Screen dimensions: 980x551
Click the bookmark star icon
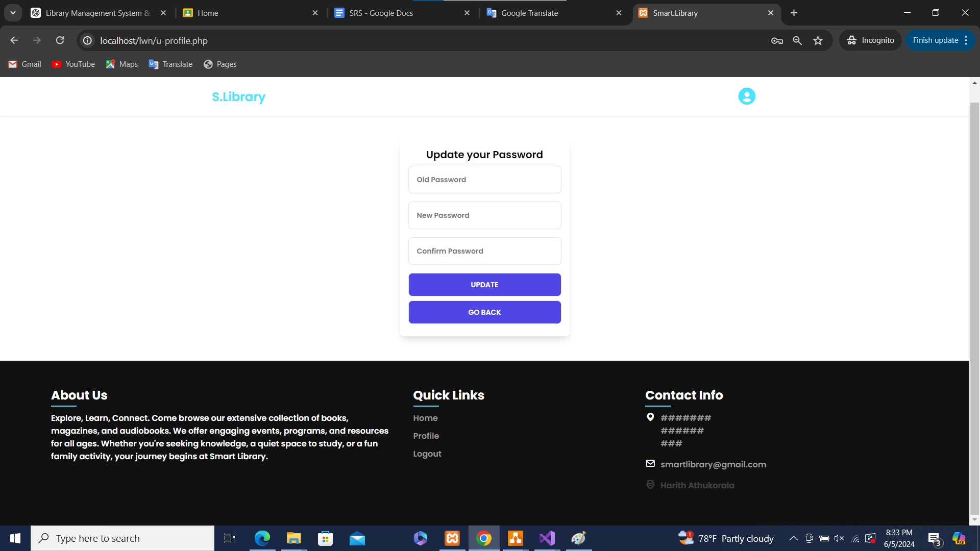818,40
